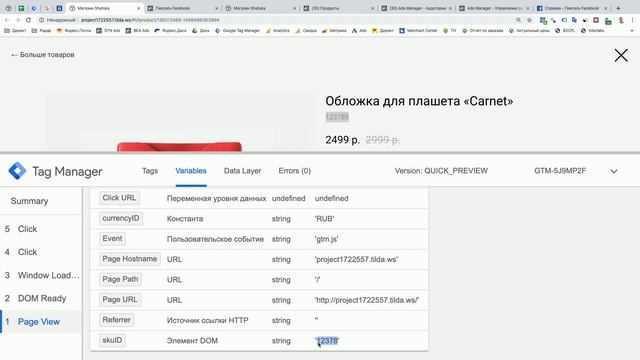
Task: Click the site info icon before the URL
Action: (x=41, y=20)
